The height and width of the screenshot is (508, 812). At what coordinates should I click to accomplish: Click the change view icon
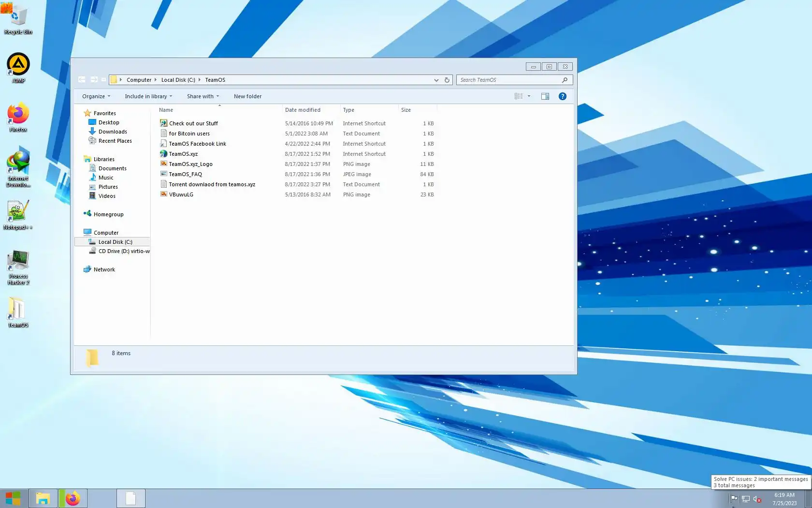(519, 96)
